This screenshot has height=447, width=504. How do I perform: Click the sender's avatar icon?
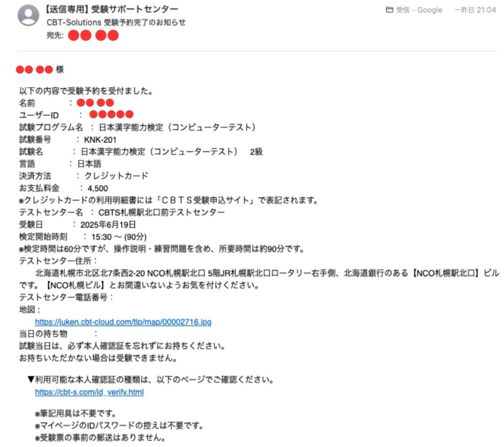[x=28, y=15]
